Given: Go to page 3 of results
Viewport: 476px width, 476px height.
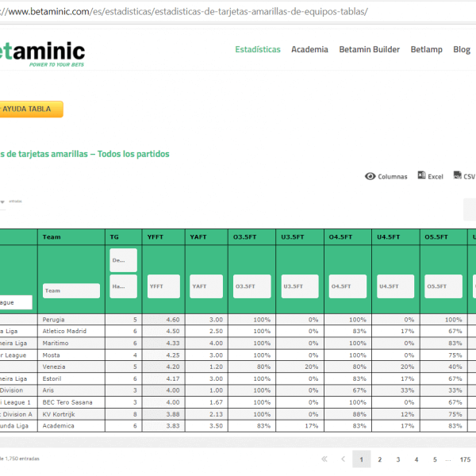Looking at the screenshot, I should 398,459.
